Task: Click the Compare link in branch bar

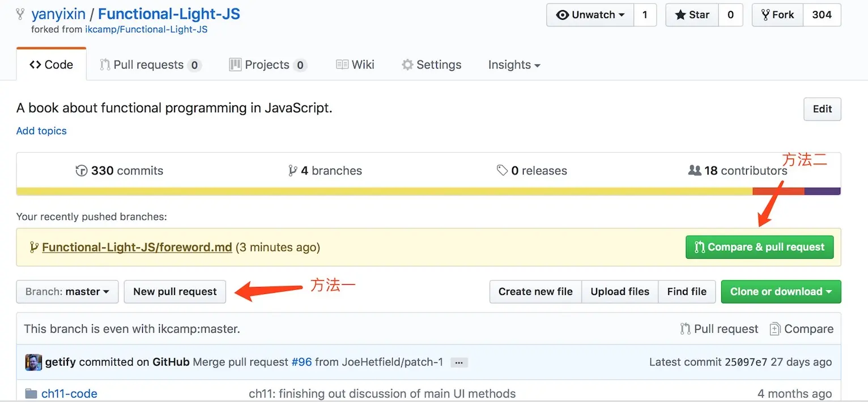Action: (802, 329)
